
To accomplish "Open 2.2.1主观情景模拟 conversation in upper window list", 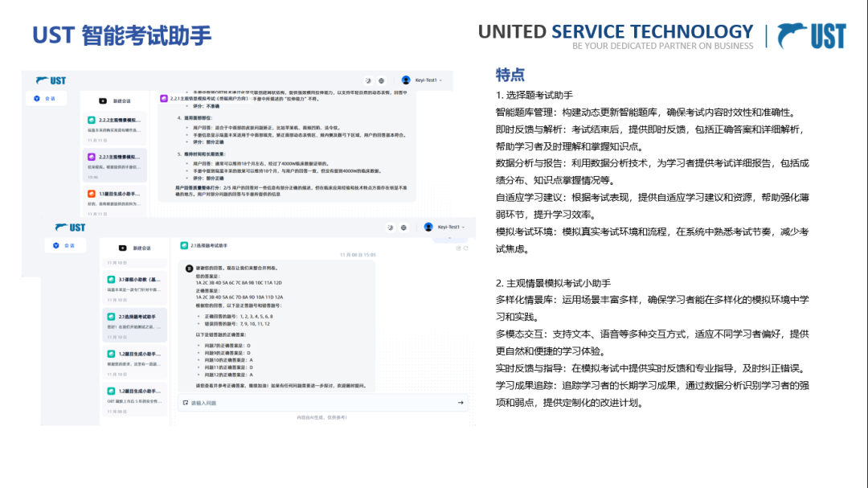I will coord(115,165).
